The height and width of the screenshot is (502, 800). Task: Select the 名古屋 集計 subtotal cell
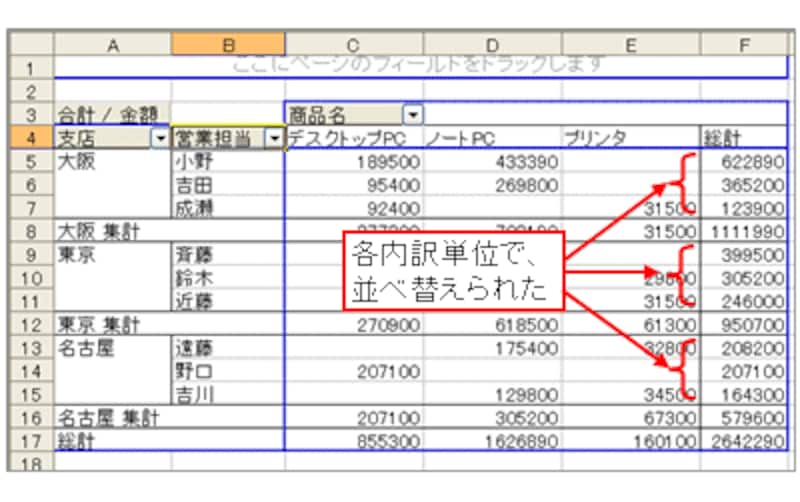(x=112, y=417)
